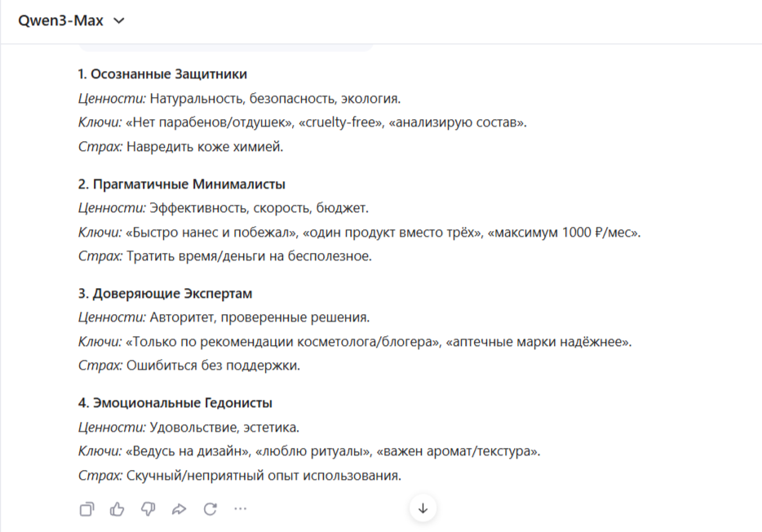Like the response with thumbs up
Viewport: 762px width, 532px height.
coord(117,509)
